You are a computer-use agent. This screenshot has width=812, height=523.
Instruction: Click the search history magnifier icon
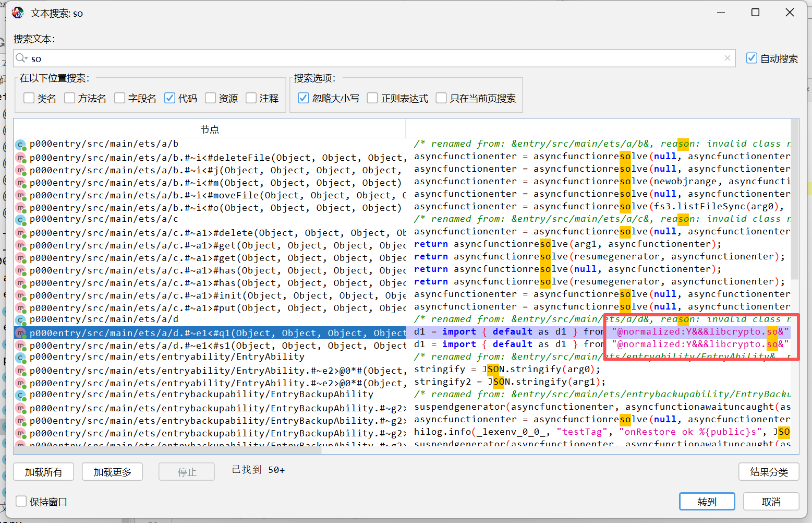coord(22,58)
